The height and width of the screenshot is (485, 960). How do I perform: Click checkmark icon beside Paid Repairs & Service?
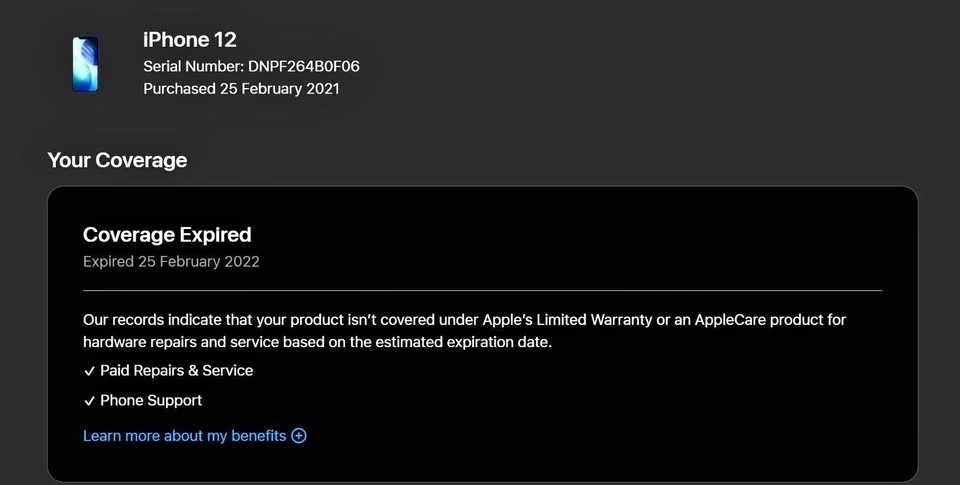coord(89,371)
